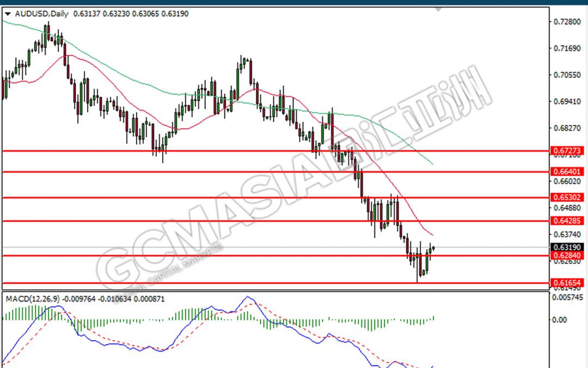This screenshot has width=588, height=368.
Task: Click the current price tag 0.63190
Action: pos(567,247)
